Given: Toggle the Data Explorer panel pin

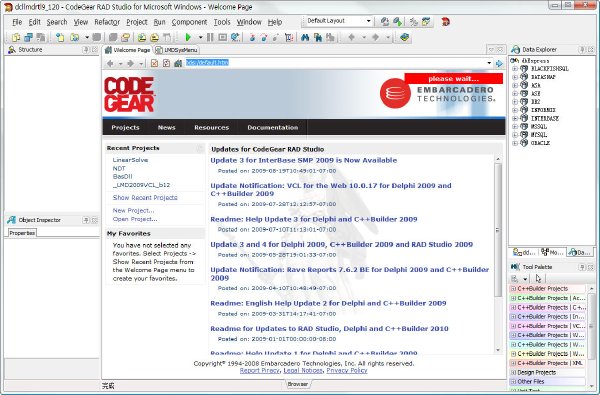Looking at the screenshot, I should [x=582, y=49].
